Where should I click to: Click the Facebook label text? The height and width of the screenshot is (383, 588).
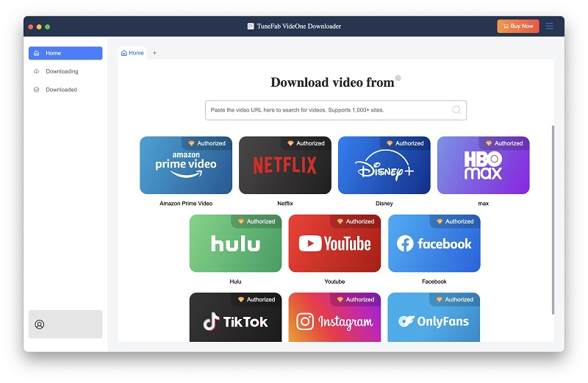coord(434,282)
